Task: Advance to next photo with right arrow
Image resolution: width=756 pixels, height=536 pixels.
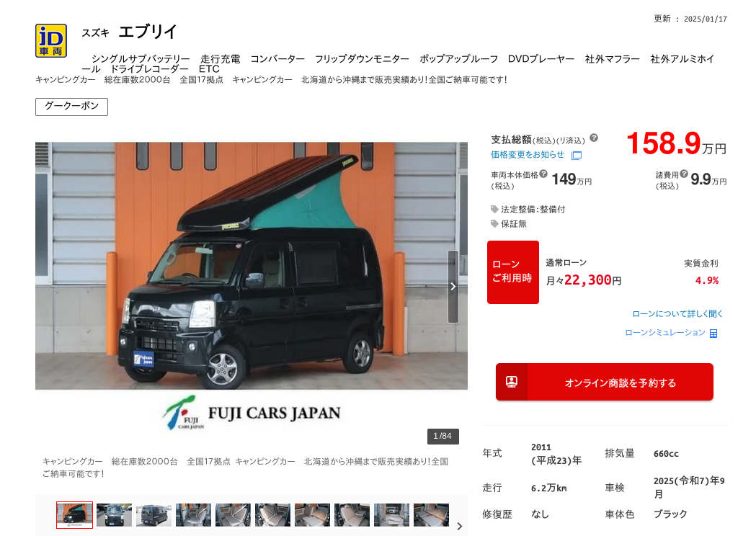Action: coord(453,286)
